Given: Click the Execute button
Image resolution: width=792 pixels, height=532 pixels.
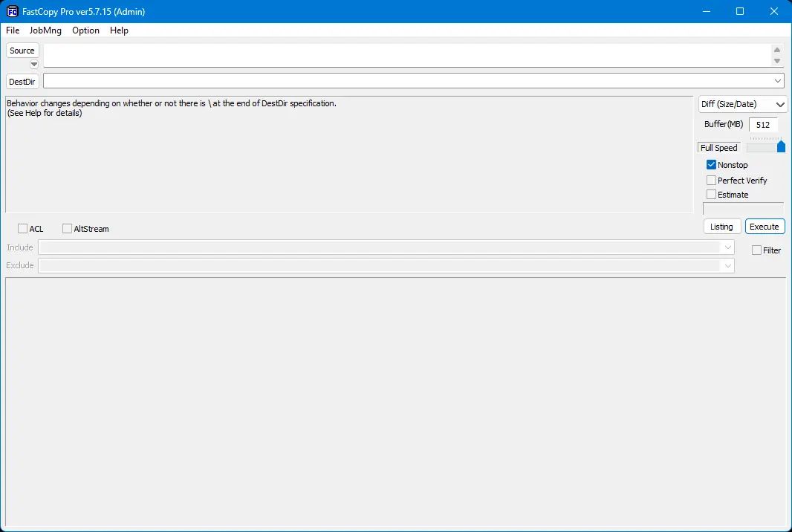Looking at the screenshot, I should coord(765,227).
